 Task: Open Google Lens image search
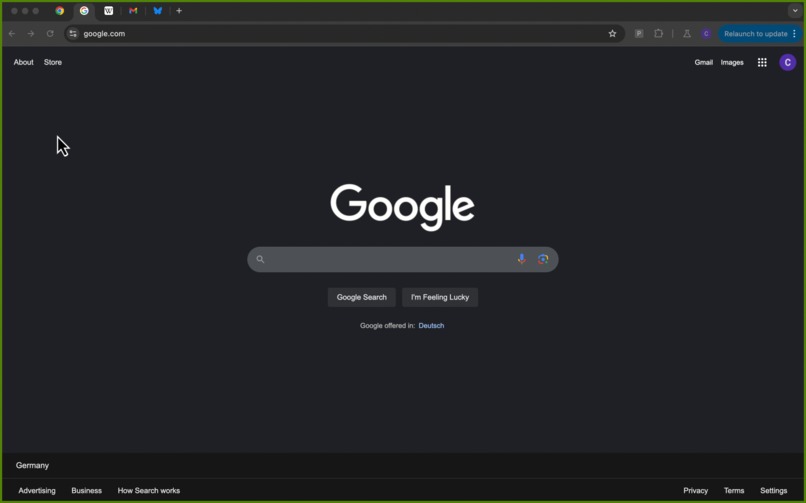(x=543, y=259)
